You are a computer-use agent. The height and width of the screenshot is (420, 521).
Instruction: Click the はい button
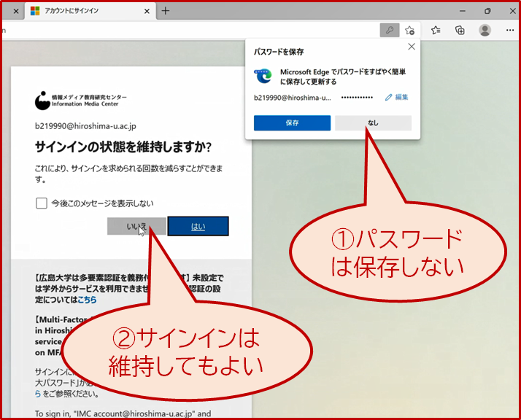198,227
